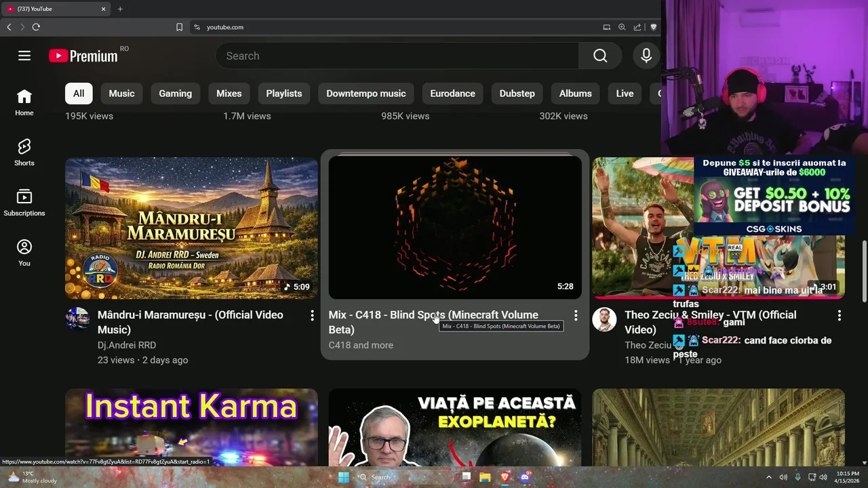Open options for Mândru-i Maramureșu video

click(312, 315)
